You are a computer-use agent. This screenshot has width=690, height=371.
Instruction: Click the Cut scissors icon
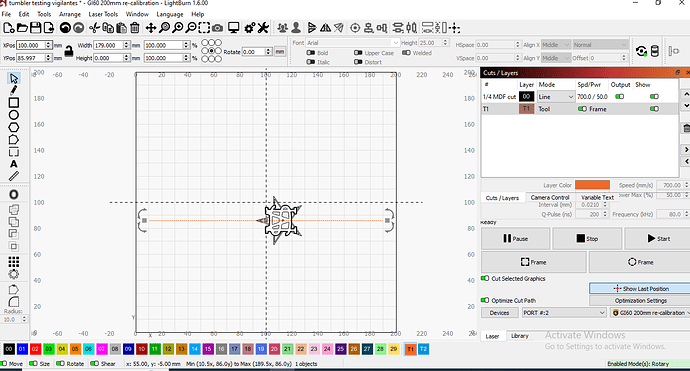coord(94,28)
